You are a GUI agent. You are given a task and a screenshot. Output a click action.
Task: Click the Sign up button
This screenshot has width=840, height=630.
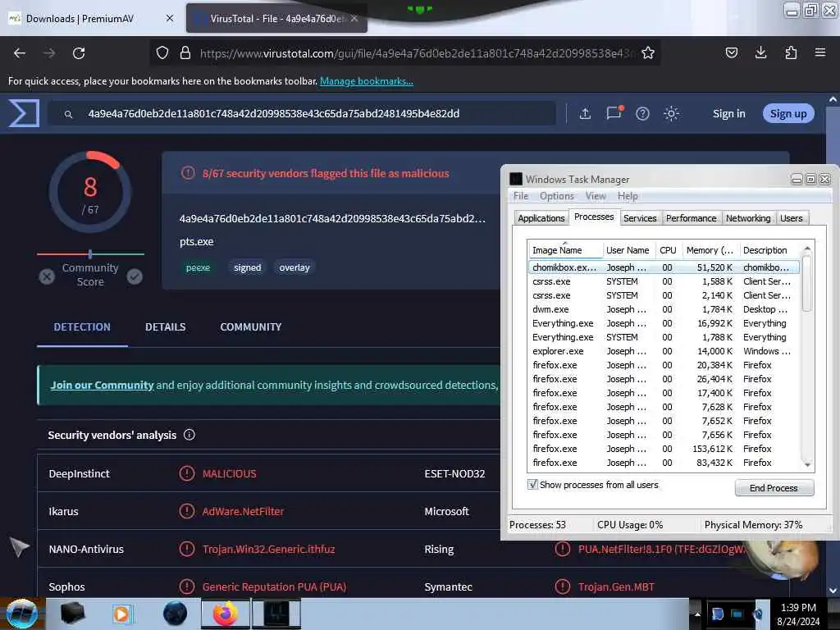point(788,113)
